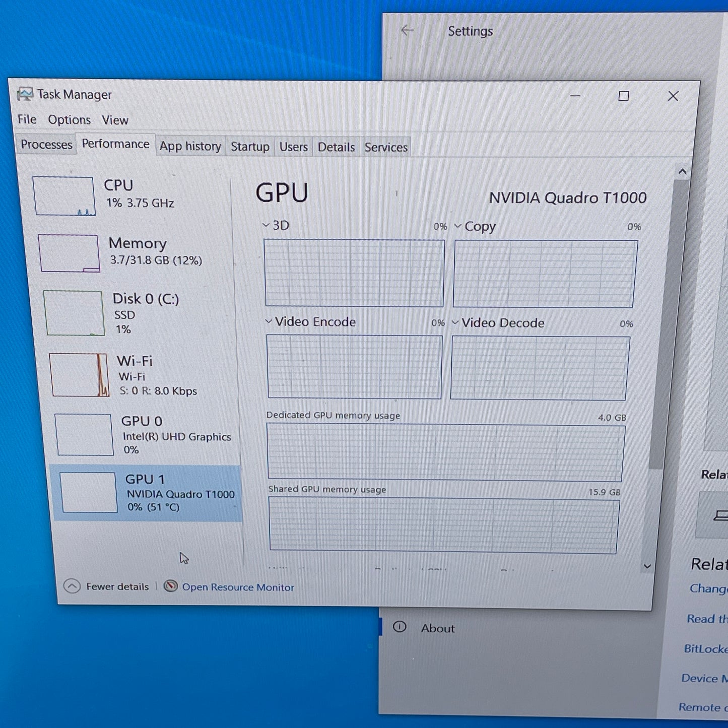Screen dimensions: 728x728
Task: Switch to the Startup tab
Action: (250, 147)
